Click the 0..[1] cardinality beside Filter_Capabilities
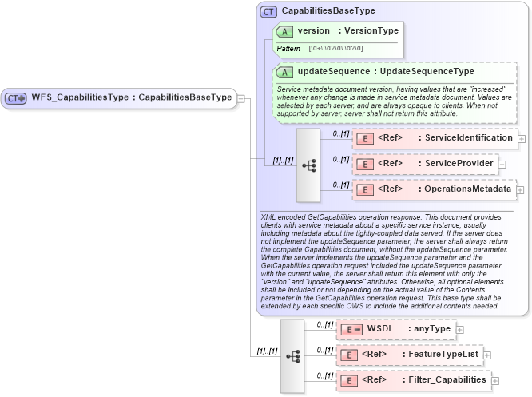This screenshot has width=532, height=397. point(325,376)
